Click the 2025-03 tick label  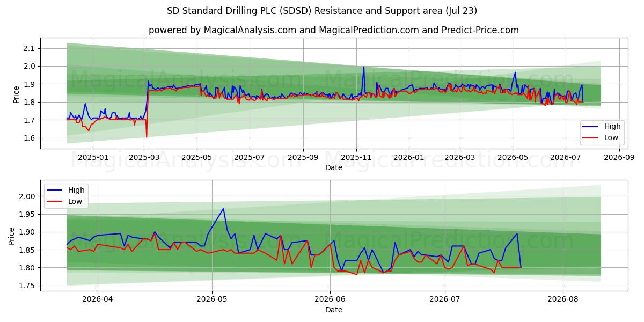coord(144,158)
